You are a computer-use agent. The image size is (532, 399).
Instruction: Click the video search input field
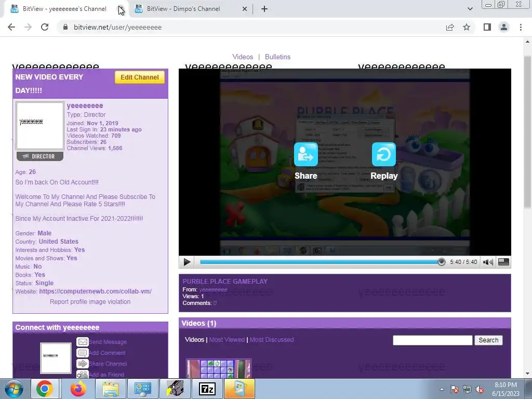tap(433, 340)
